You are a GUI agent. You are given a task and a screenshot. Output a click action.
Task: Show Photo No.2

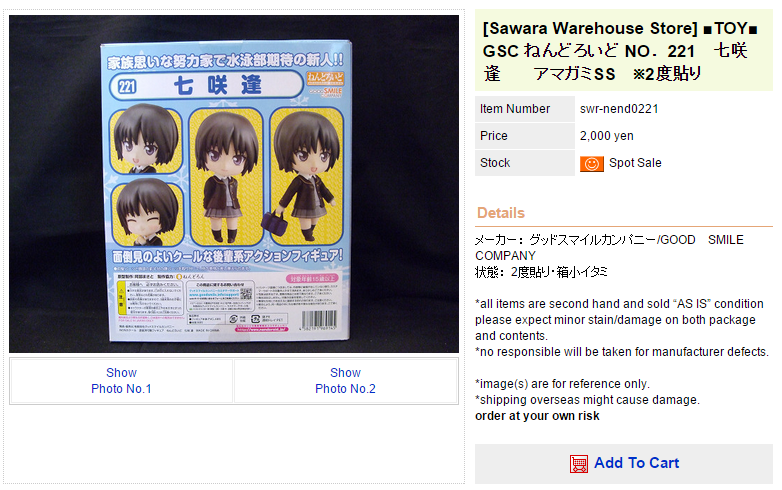click(346, 381)
